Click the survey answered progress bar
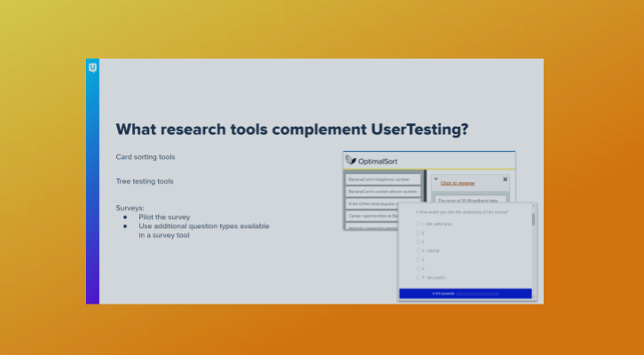Screen dimensions: 644x355 click(x=477, y=294)
